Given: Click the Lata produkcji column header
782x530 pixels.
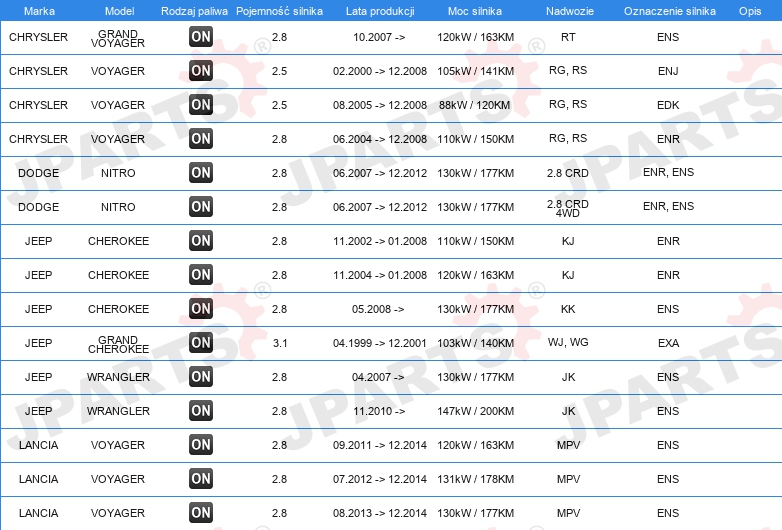Looking at the screenshot, I should click(x=380, y=11).
